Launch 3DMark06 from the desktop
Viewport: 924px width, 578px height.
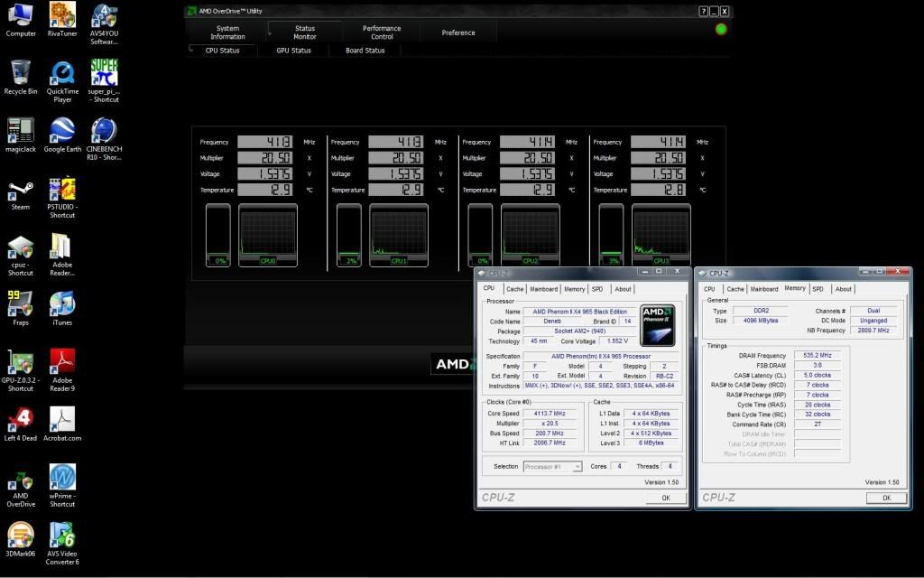(21, 540)
